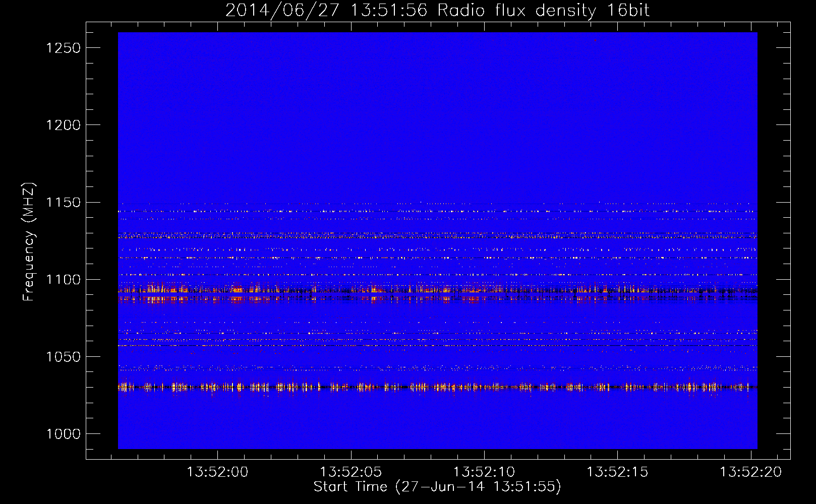Click the 1100 frequency tick label
The image size is (816, 504).
[x=64, y=280]
